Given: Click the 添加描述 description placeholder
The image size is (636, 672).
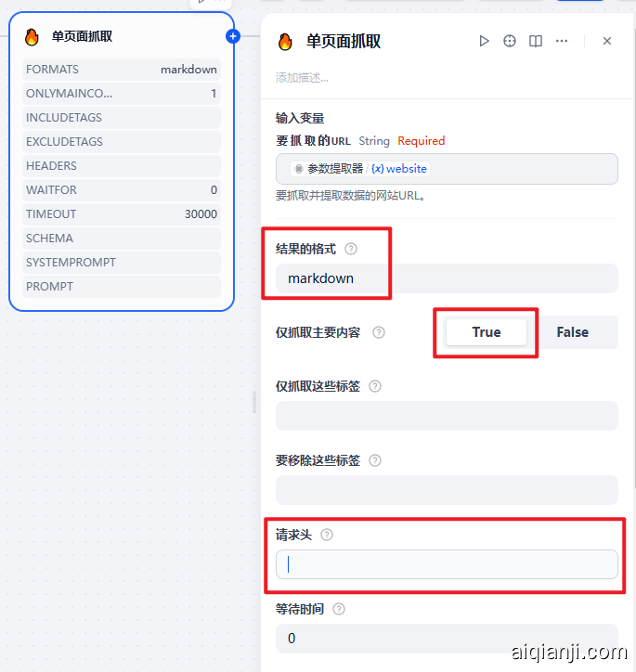Looking at the screenshot, I should [302, 78].
